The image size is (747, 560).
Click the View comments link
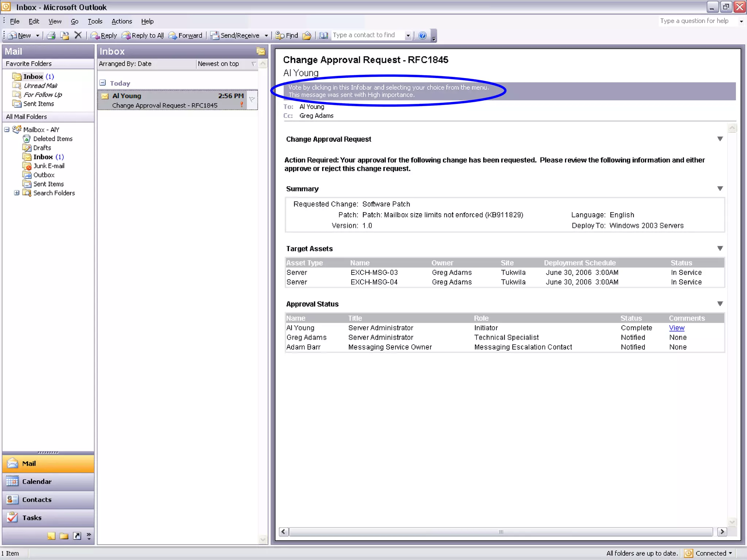point(677,328)
